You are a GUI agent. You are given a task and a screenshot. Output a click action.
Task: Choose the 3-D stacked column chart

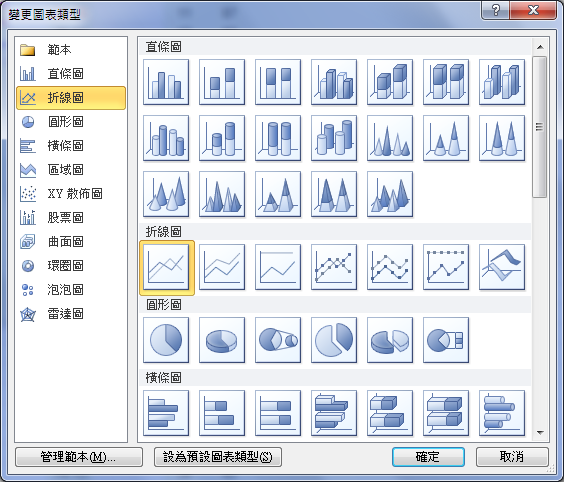(390, 82)
